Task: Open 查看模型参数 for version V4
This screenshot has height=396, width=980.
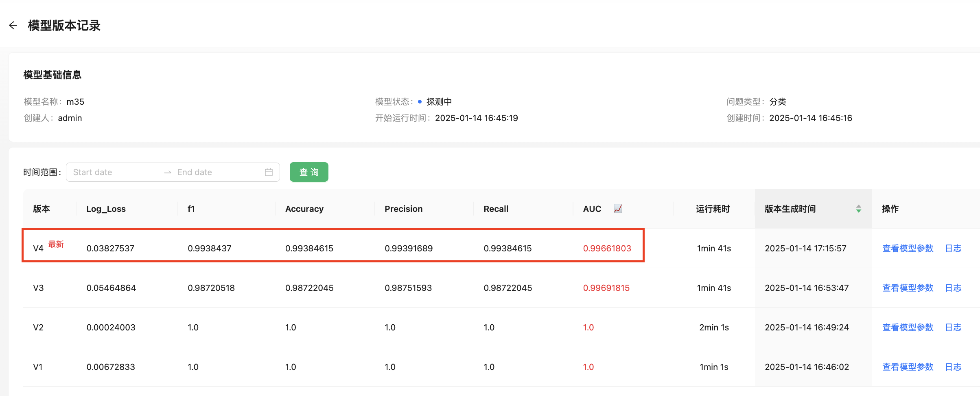Action: pos(907,249)
